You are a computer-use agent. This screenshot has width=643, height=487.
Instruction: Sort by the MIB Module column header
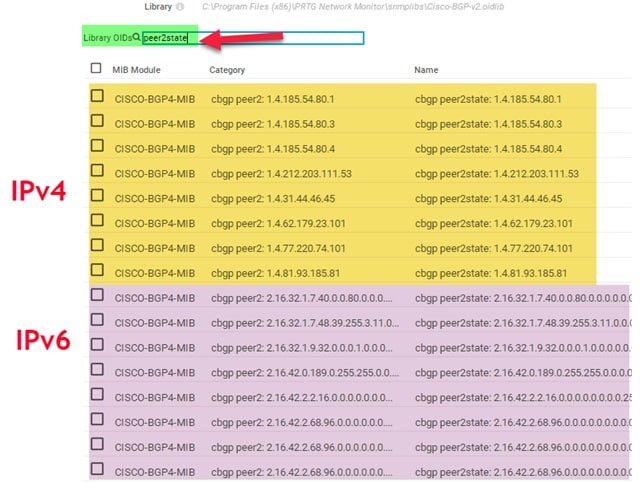click(136, 70)
